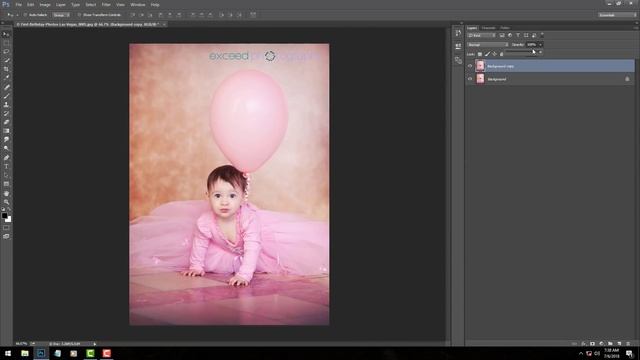Open the Windows Start menu
The height and width of the screenshot is (360, 640).
click(x=8, y=353)
